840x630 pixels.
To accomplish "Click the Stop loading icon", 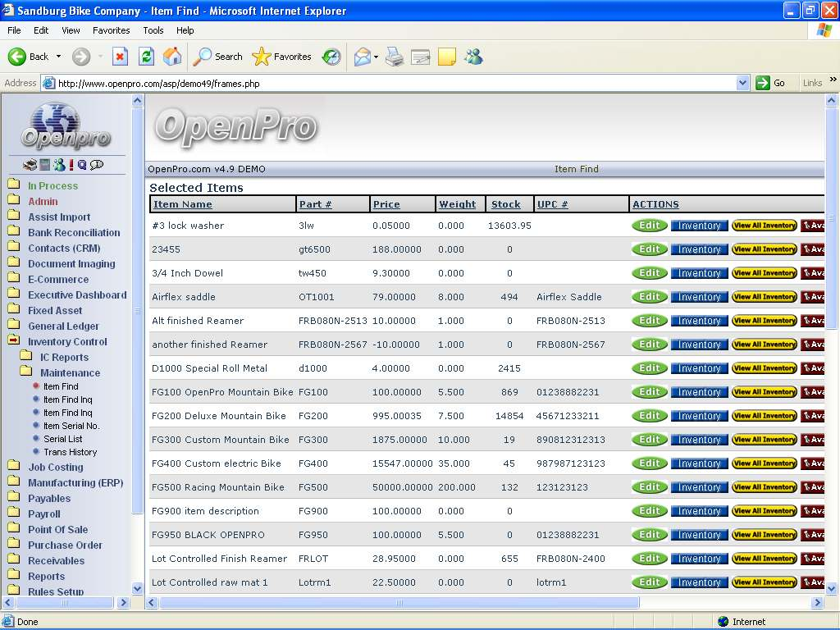I will [120, 57].
